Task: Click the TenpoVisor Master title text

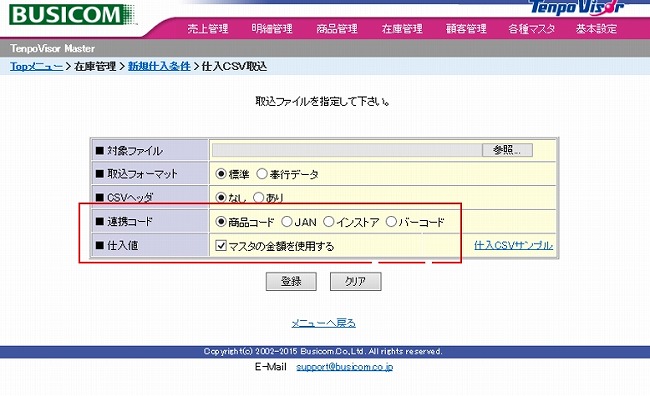Action: tap(53, 49)
